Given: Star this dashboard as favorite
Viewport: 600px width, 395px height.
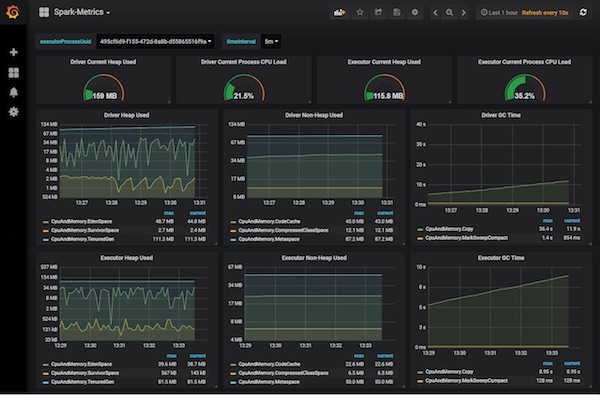Looking at the screenshot, I should coord(360,13).
